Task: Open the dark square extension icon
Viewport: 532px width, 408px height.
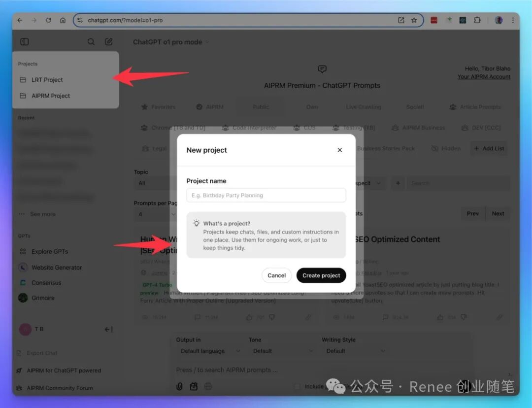Action: click(463, 20)
